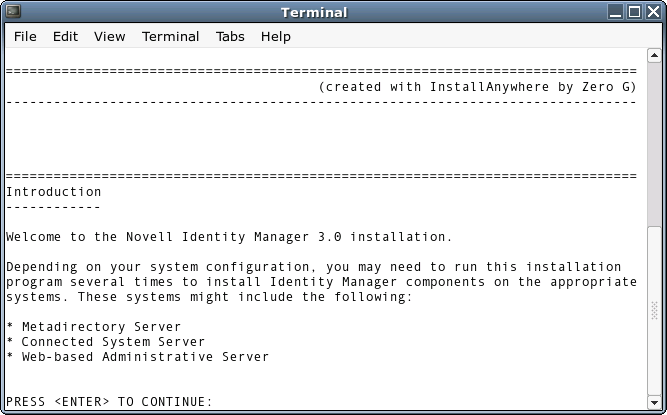Screen dimensions: 667x415
Task: Close the Terminal window
Action: click(x=653, y=12)
